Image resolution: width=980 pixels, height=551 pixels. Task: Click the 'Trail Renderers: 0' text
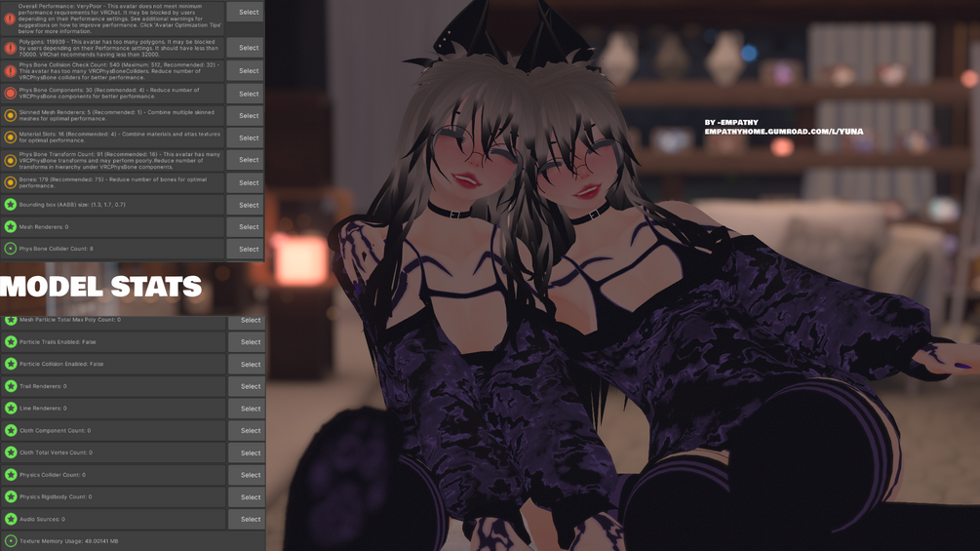(x=43, y=386)
